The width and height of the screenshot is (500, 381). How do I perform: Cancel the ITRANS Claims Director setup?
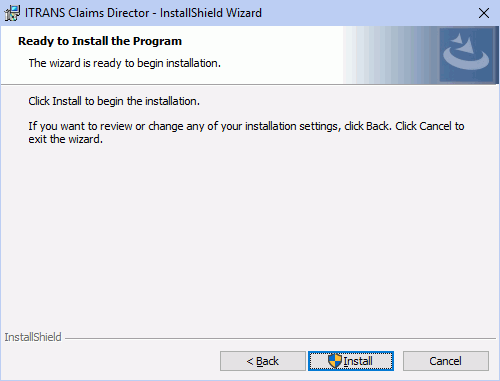[446, 361]
